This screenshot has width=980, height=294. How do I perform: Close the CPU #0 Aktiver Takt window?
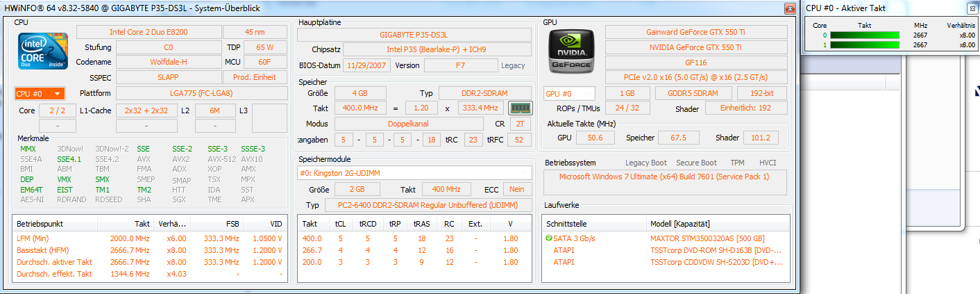(x=972, y=8)
